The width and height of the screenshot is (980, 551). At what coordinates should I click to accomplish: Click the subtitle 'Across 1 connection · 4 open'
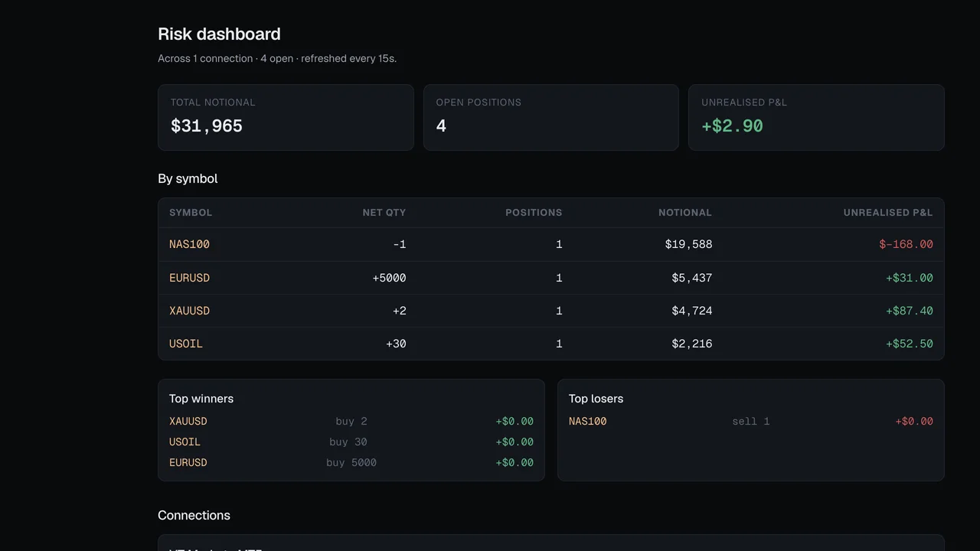[x=226, y=58]
